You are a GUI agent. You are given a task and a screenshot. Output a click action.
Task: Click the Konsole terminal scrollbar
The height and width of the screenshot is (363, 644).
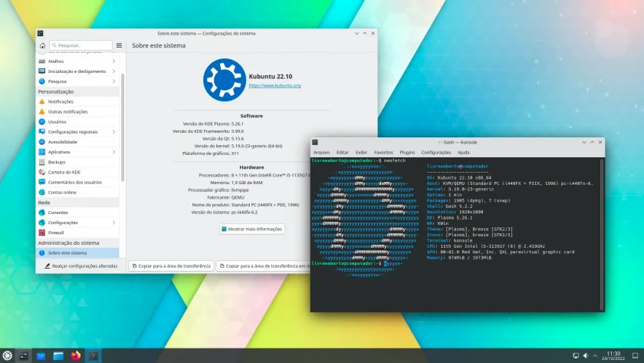[602, 234]
